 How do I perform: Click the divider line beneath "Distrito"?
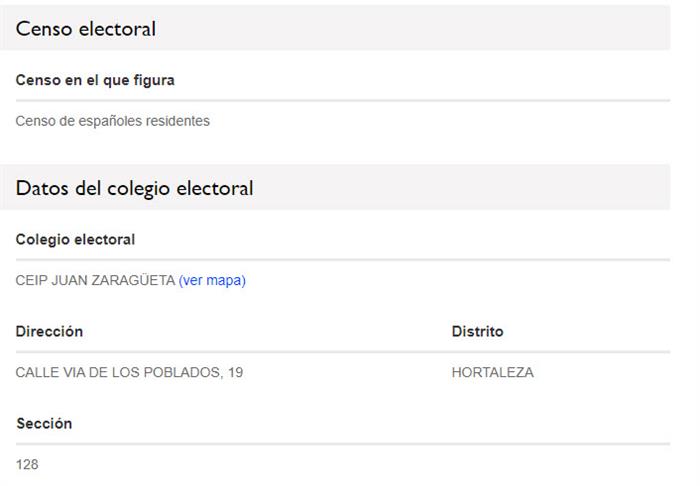tap(560, 352)
